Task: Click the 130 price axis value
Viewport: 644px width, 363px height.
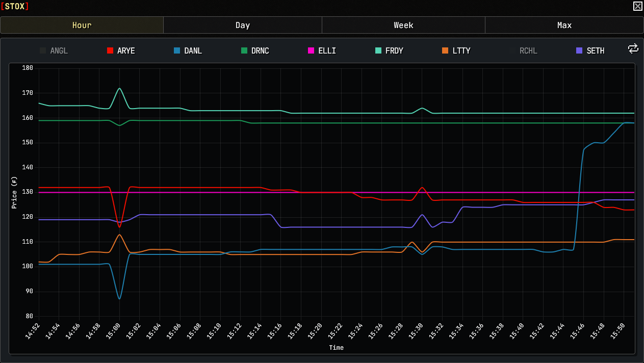Action: [28, 192]
